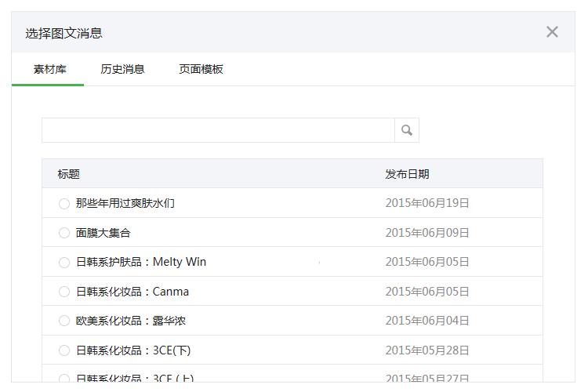The width and height of the screenshot is (588, 392).
Task: Select the 欧美系化妆品：露华浓 radio button
Action: click(x=64, y=321)
